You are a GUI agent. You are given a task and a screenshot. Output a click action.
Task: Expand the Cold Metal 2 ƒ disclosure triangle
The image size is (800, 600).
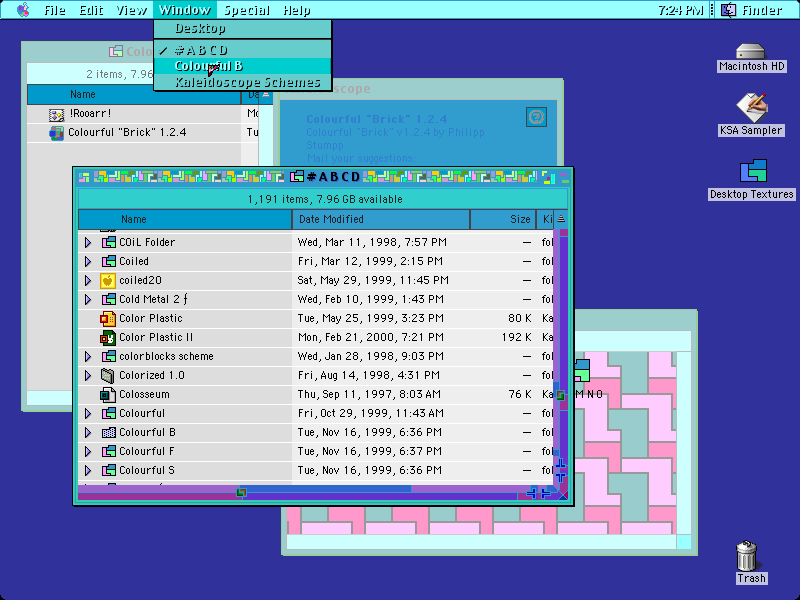coord(88,299)
